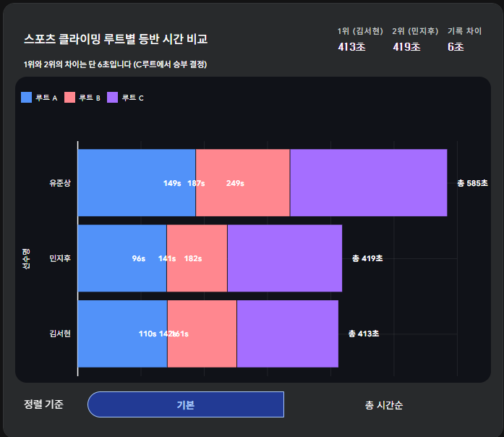Screen dimensions: 504x437
Task: Click the 총 585초 total label
Action: [x=472, y=183]
